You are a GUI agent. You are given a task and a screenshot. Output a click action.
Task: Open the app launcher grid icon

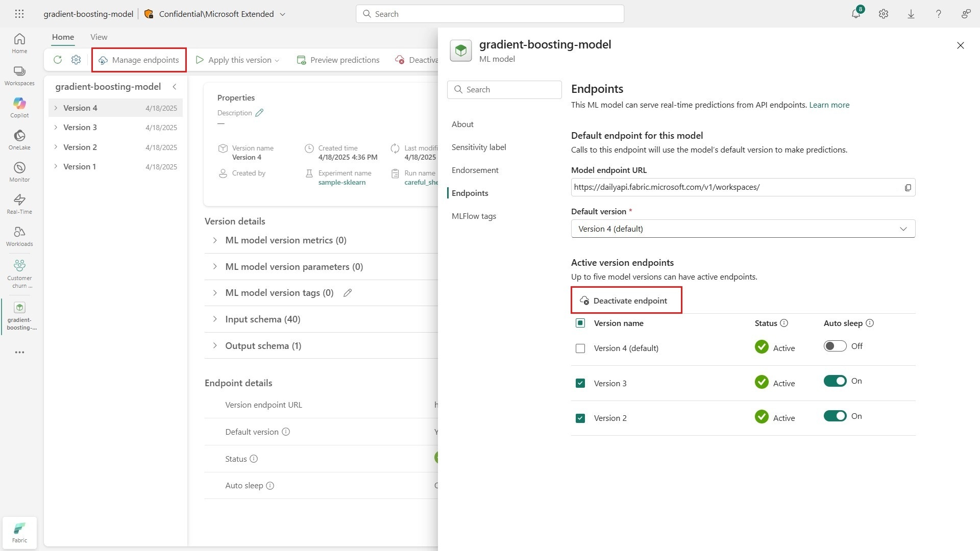tap(19, 14)
